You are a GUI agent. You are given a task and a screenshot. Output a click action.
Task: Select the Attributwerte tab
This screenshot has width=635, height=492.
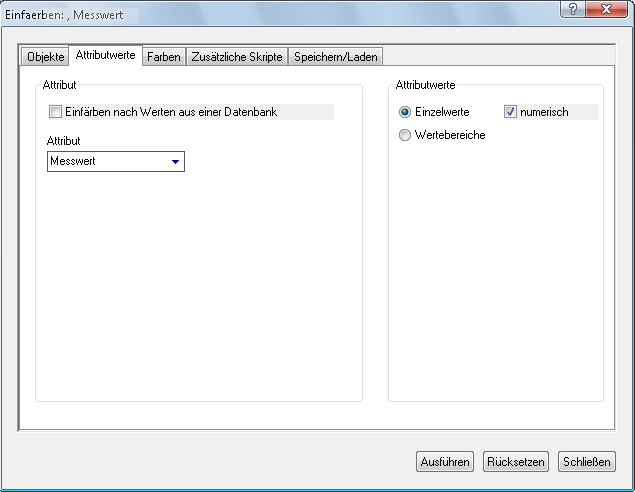click(x=105, y=56)
